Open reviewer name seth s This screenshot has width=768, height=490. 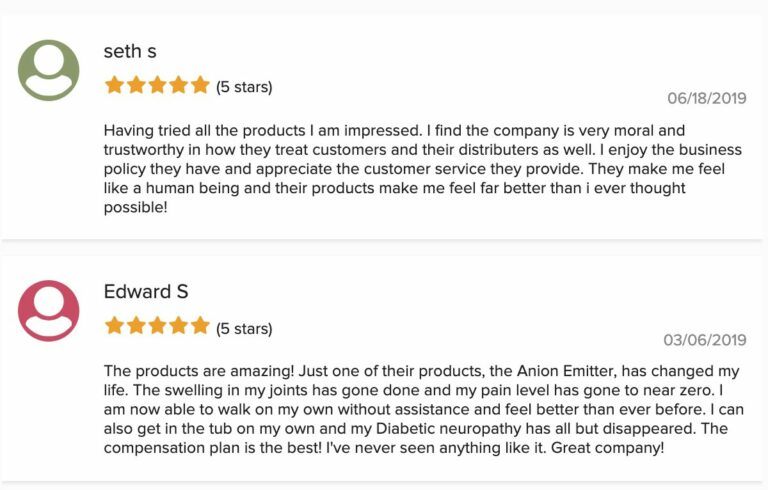click(x=130, y=51)
